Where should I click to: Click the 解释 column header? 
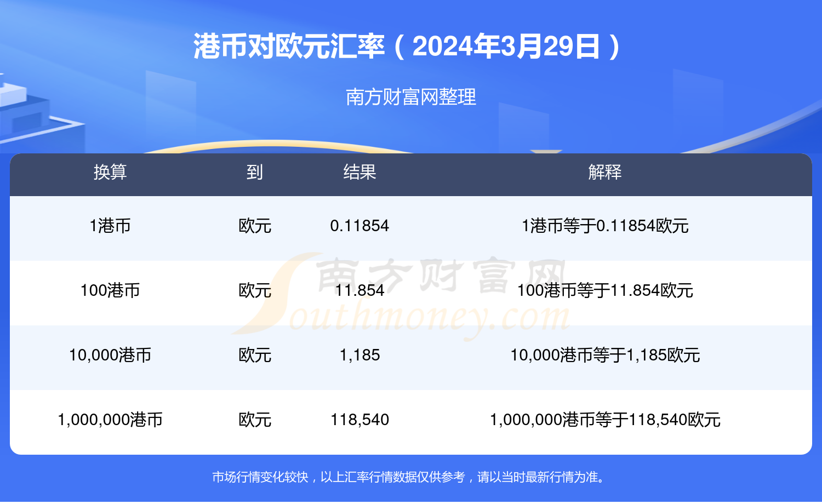605,172
